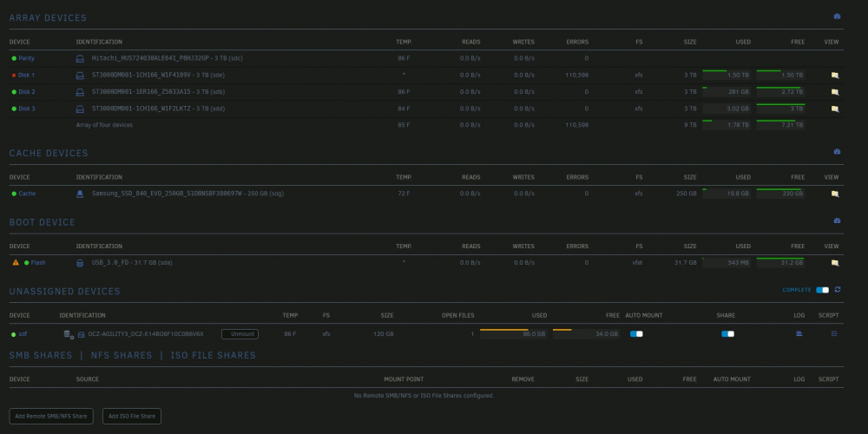Browse the Cache drive using its view icon

pos(835,194)
